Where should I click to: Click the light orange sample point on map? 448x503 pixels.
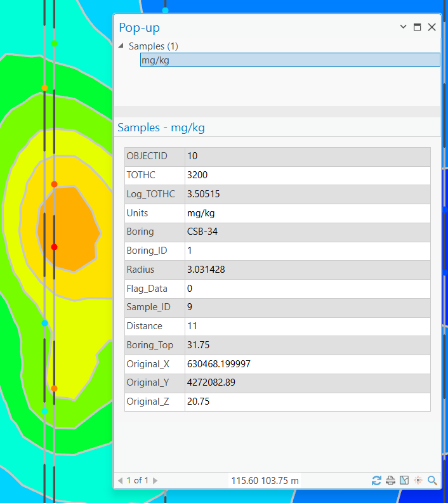pos(44,88)
